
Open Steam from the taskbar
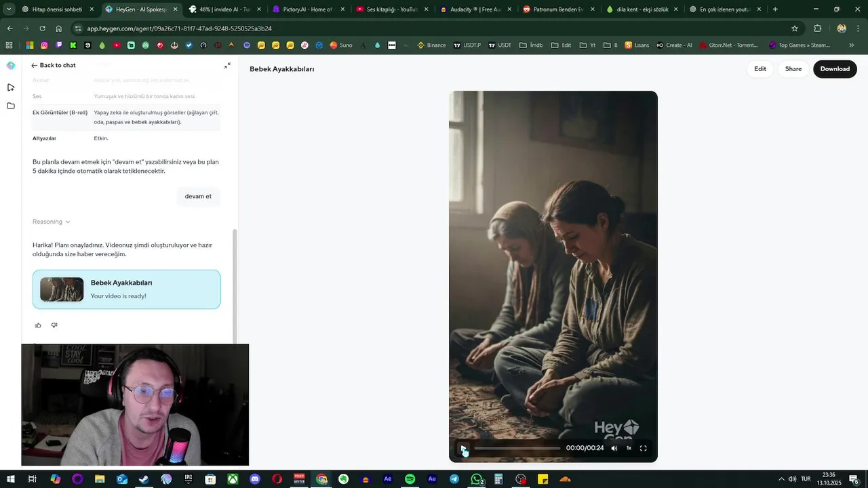tap(144, 479)
